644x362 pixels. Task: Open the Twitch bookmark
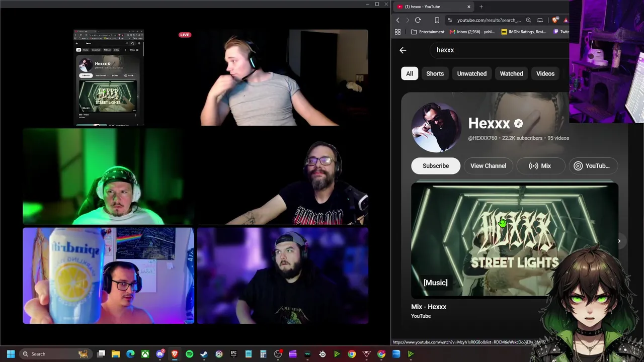pyautogui.click(x=561, y=32)
